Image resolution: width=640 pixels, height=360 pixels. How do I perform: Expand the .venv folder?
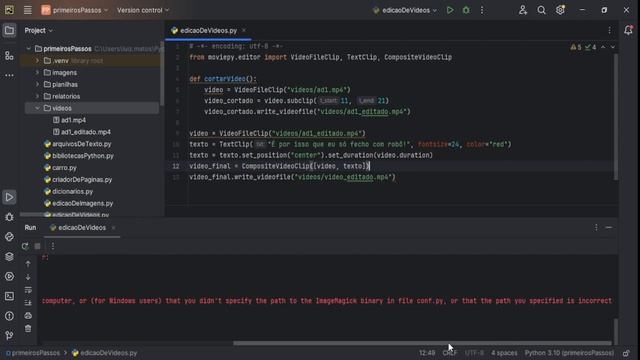38,60
